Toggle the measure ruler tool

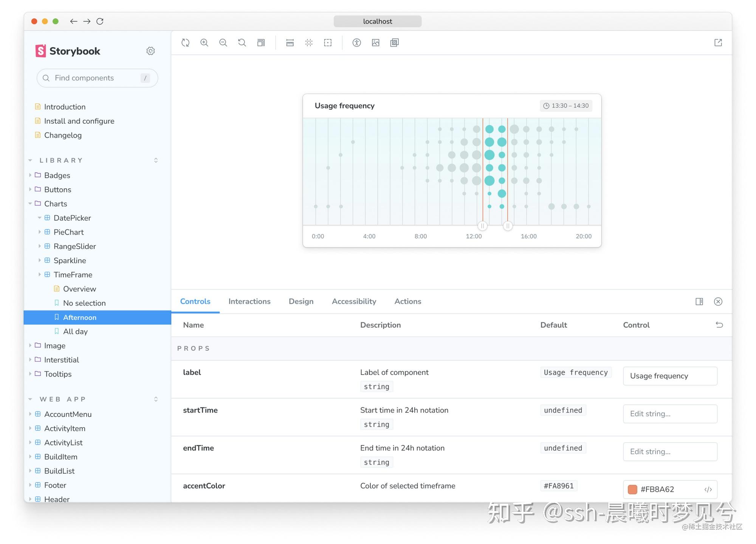point(290,43)
